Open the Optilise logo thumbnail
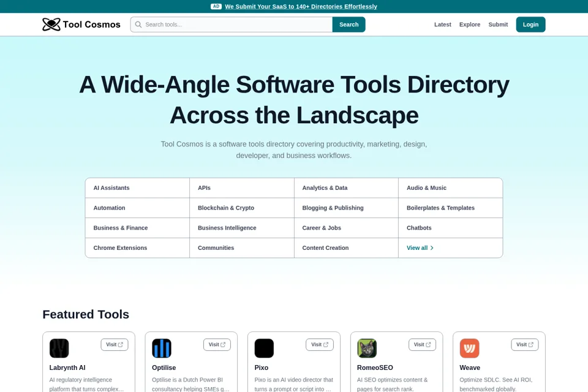The width and height of the screenshot is (588, 392). (162, 348)
